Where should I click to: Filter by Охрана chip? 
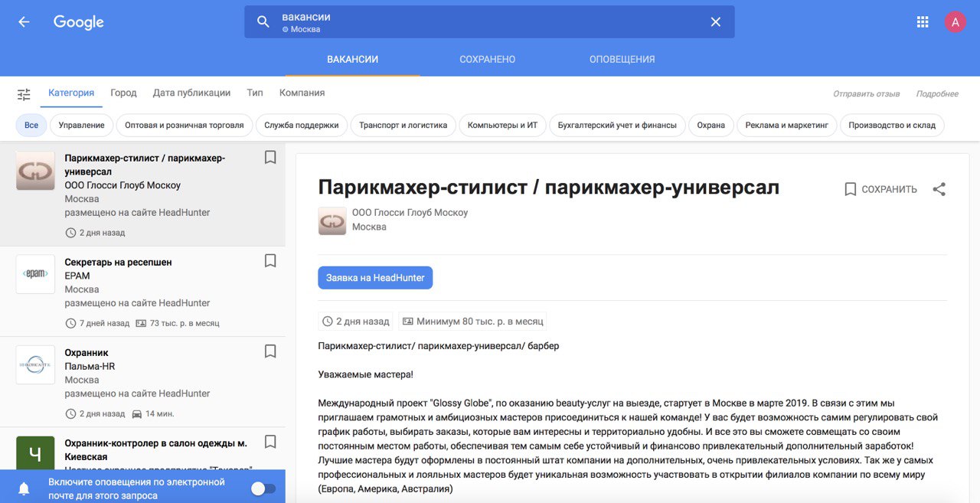[711, 125]
